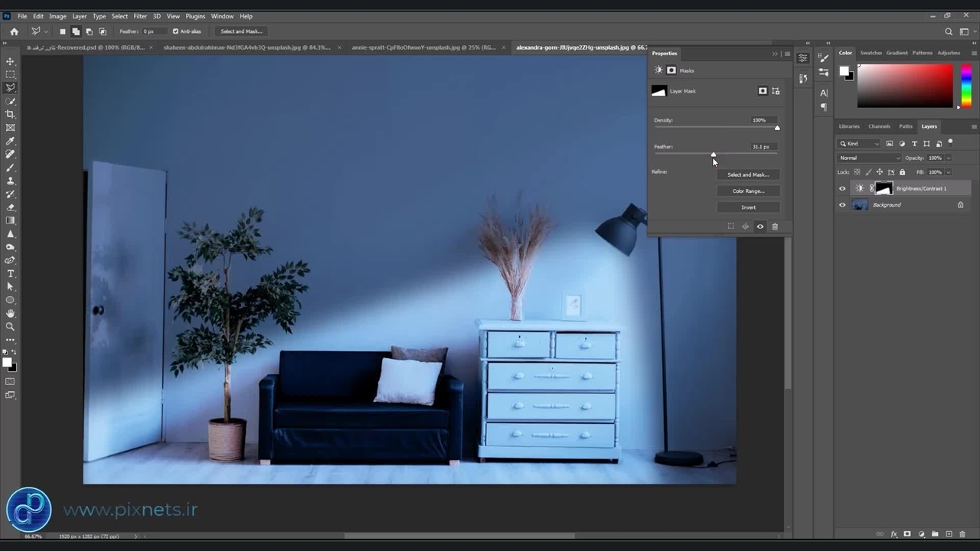This screenshot has height=551, width=980.
Task: Toggle Background layer visibility eye
Action: click(842, 205)
